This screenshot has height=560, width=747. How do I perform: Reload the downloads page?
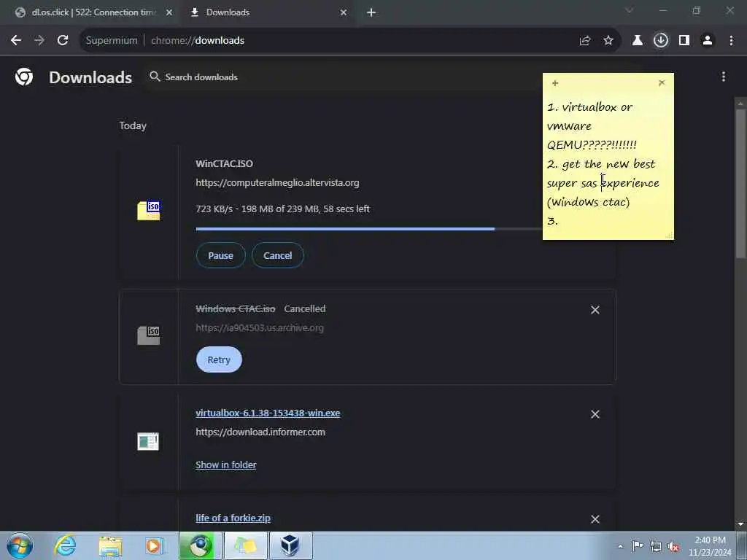point(63,41)
